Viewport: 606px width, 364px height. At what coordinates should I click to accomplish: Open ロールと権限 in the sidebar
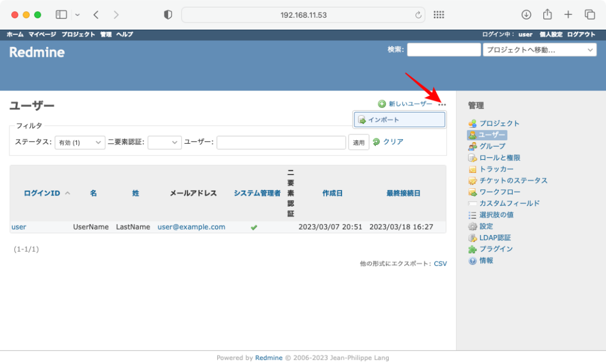499,157
